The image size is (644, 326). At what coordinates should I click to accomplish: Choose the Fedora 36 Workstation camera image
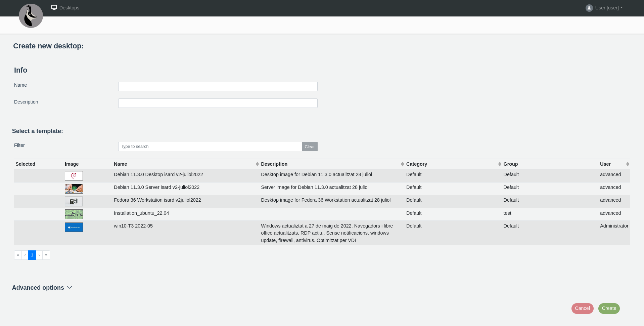(74, 201)
